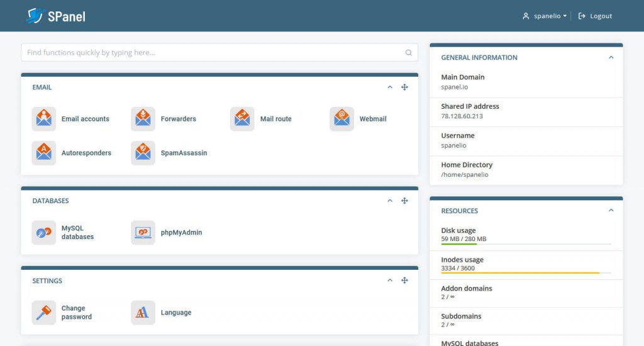The height and width of the screenshot is (346, 644).
Task: Collapse the General Information panel
Action: click(x=611, y=57)
